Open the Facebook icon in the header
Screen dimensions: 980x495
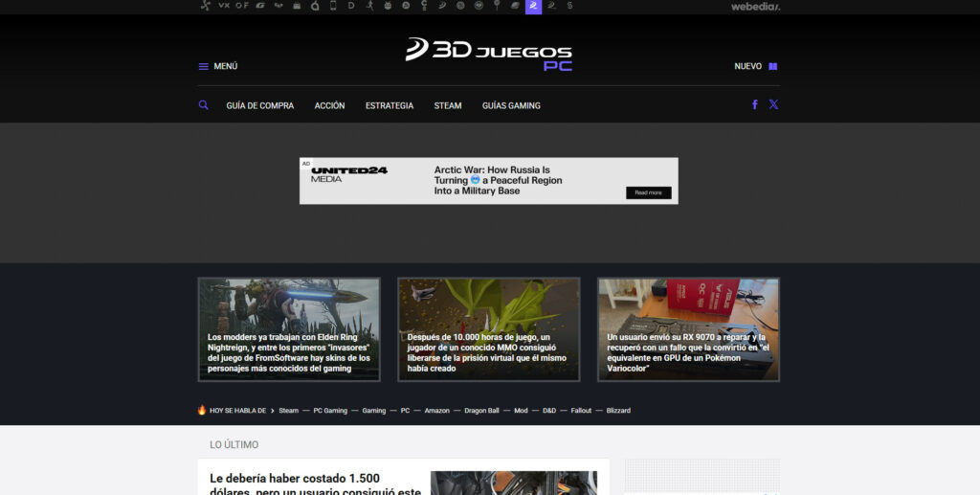click(x=755, y=104)
